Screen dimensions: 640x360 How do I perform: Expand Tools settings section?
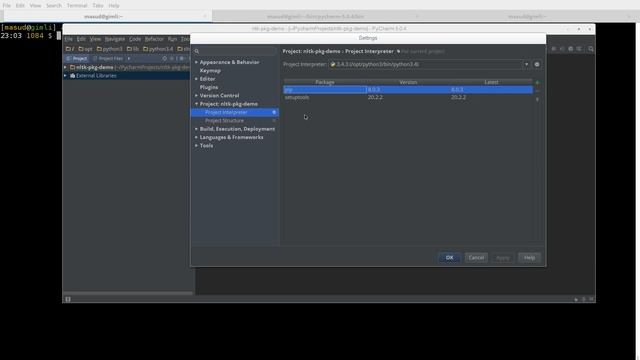(196, 146)
